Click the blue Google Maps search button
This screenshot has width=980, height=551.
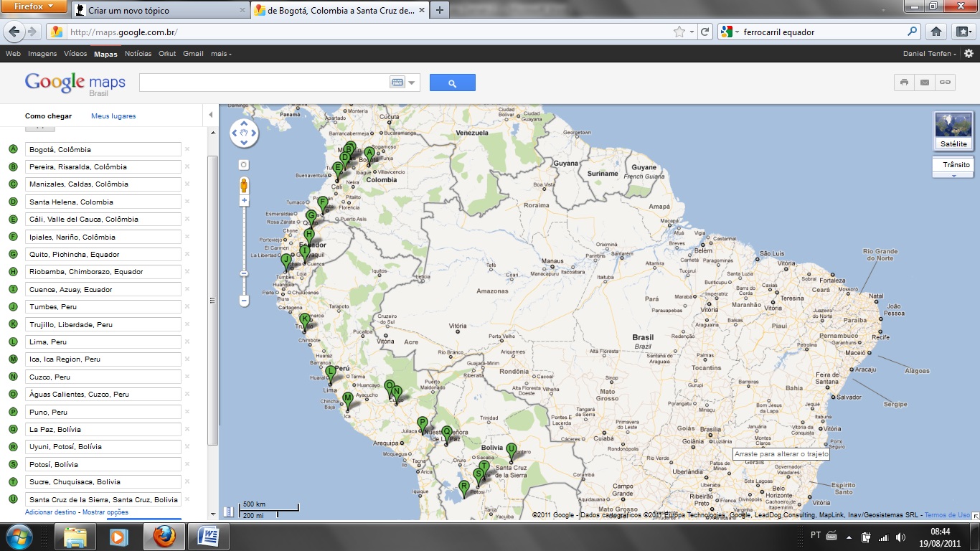[452, 83]
